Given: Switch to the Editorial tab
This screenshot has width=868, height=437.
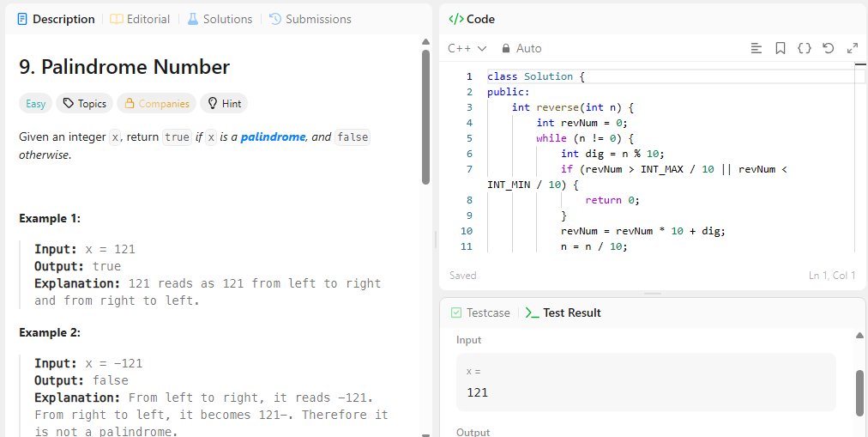Looking at the screenshot, I should pos(140,19).
